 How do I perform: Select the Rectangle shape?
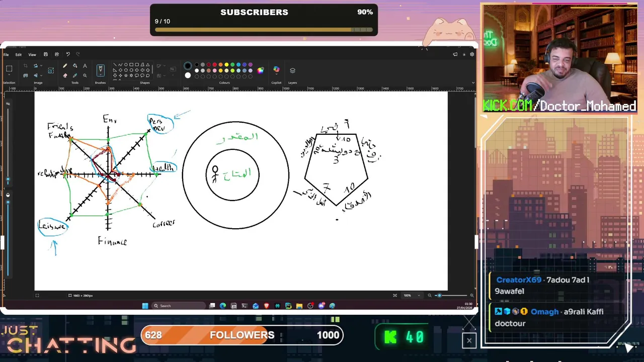131,64
